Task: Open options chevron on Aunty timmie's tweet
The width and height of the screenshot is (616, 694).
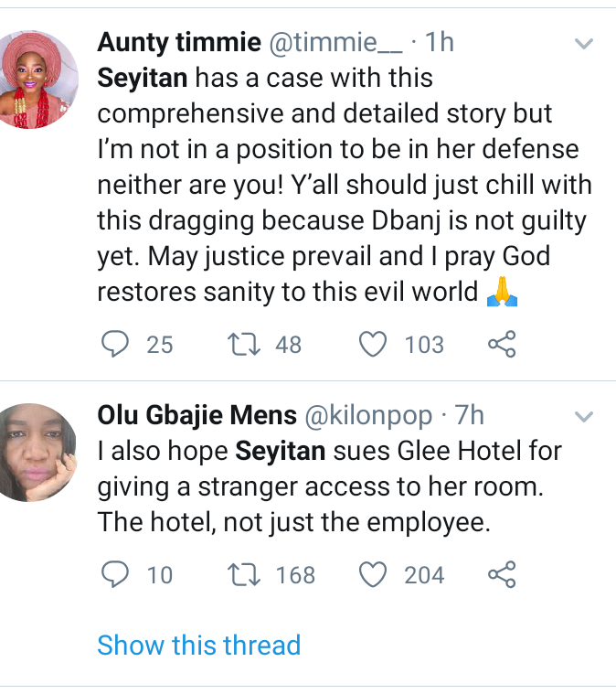Action: pos(582,44)
